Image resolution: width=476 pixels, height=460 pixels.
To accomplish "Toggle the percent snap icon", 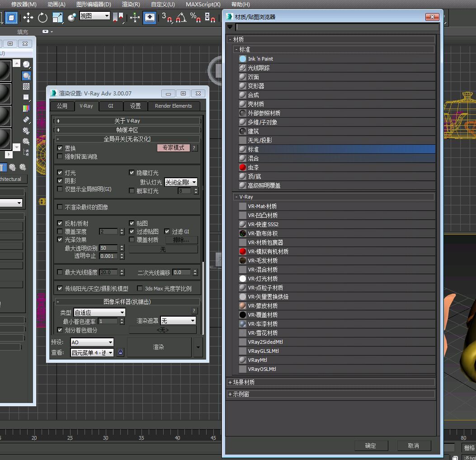I will pos(195,18).
